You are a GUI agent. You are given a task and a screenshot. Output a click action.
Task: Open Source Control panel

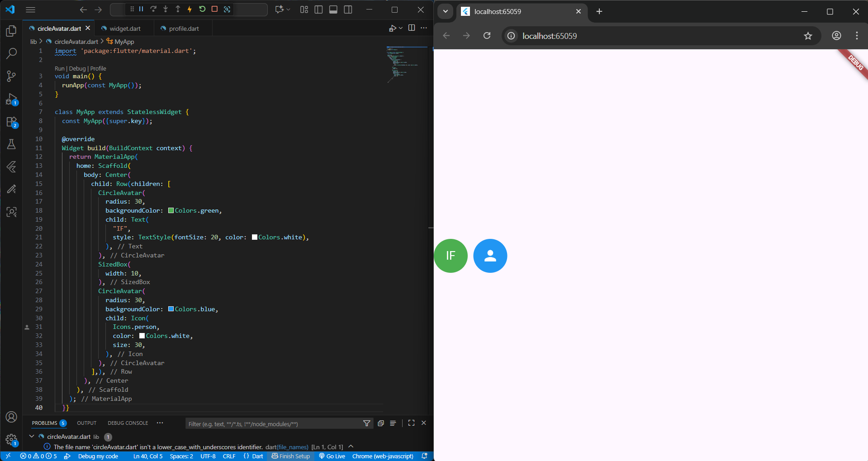(11, 76)
